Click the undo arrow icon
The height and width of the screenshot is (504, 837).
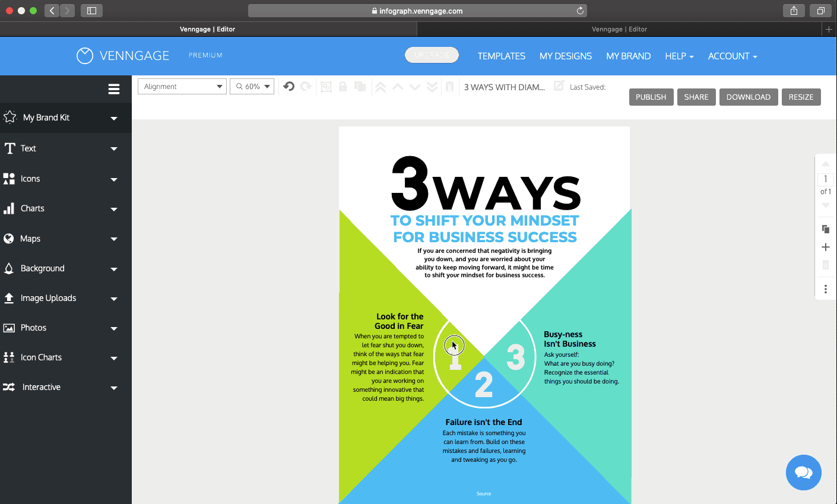(289, 87)
